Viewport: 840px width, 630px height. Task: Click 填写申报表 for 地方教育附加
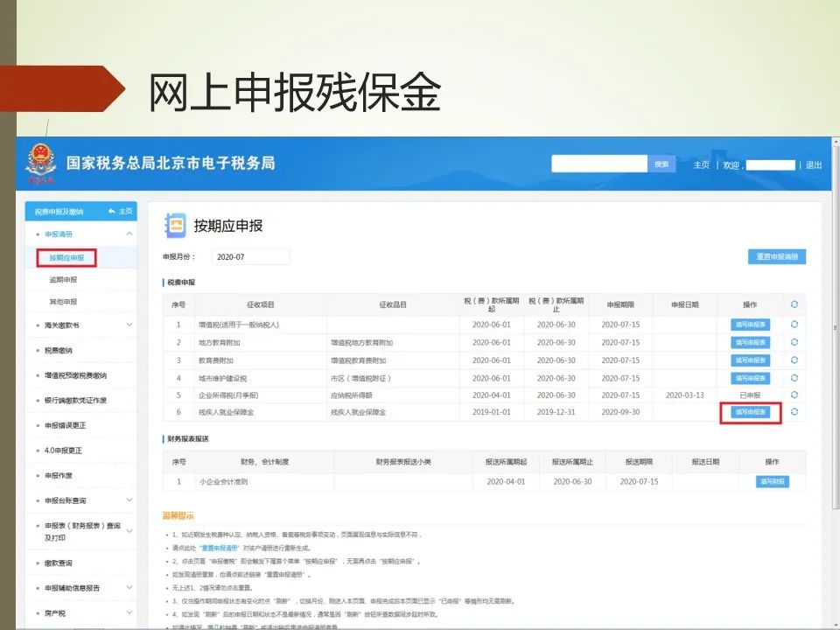click(x=750, y=342)
